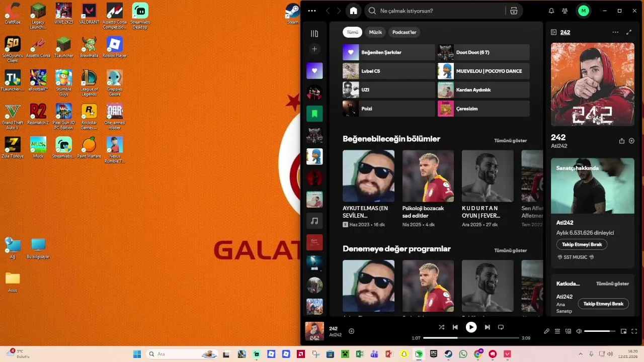Open 'MUEVELOU | POCOYO DANCE' shortcut

484,71
